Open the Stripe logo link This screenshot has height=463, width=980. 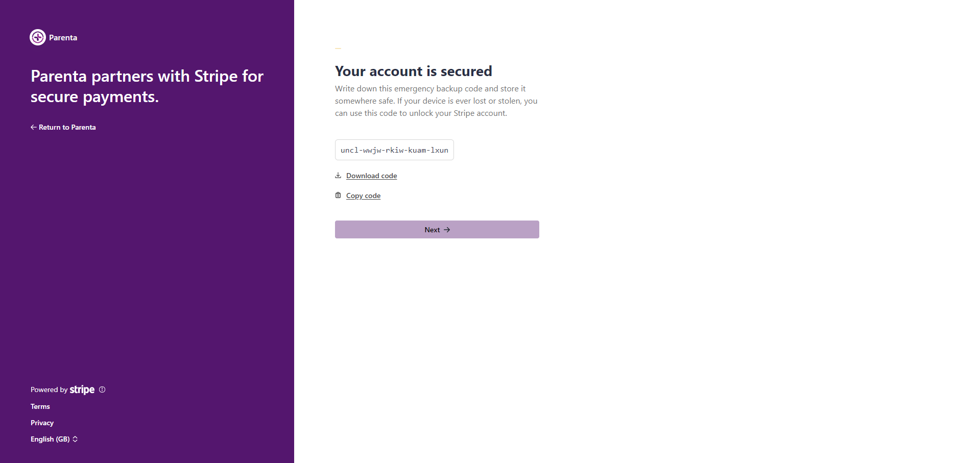82,389
